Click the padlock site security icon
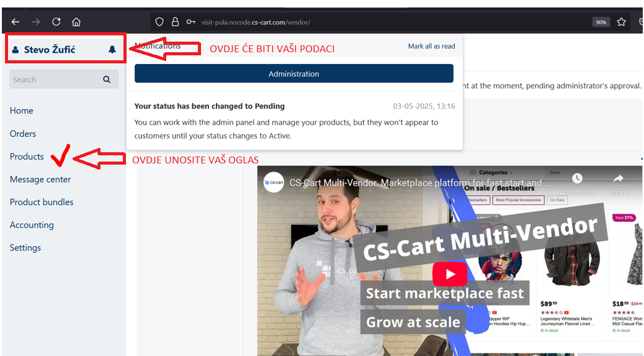Viewport: 644px width, 356px height. pos(175,22)
